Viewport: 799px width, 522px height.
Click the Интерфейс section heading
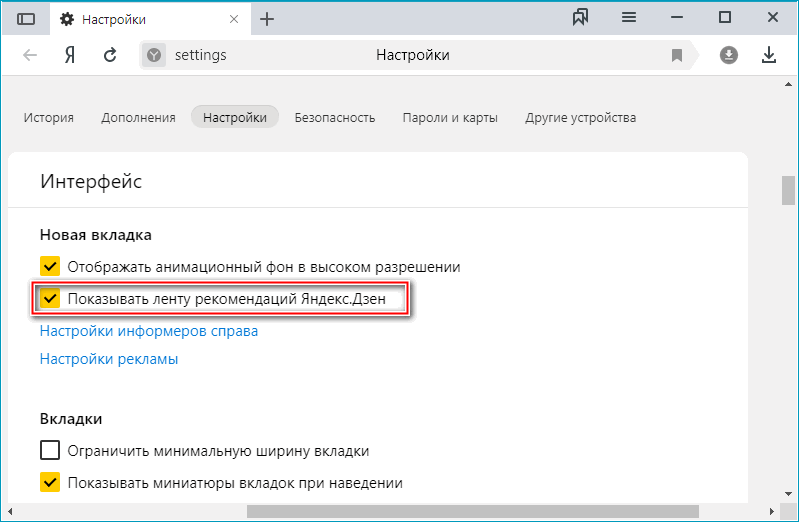91,181
